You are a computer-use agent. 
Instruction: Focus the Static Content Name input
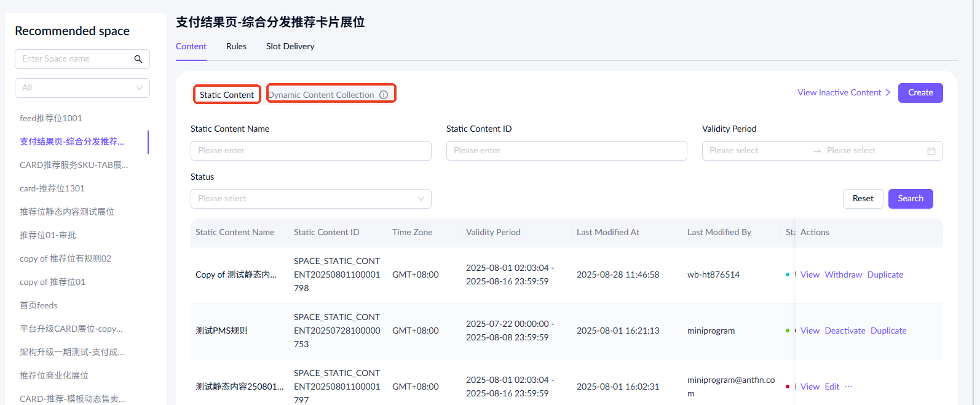coord(311,151)
